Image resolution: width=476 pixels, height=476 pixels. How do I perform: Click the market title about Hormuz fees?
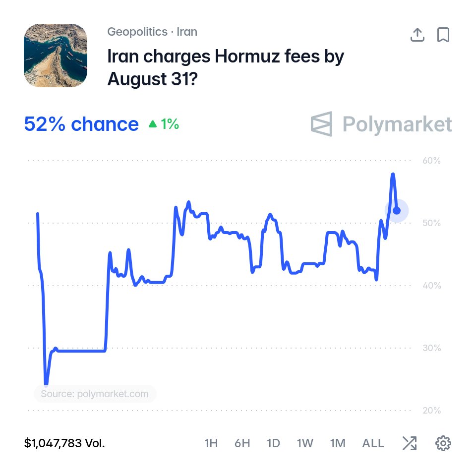226,67
